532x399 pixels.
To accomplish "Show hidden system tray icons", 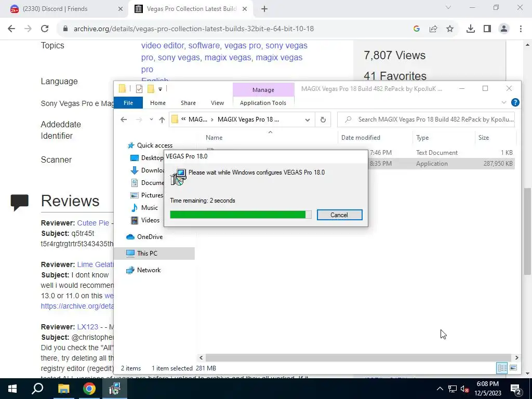I will pos(440,389).
